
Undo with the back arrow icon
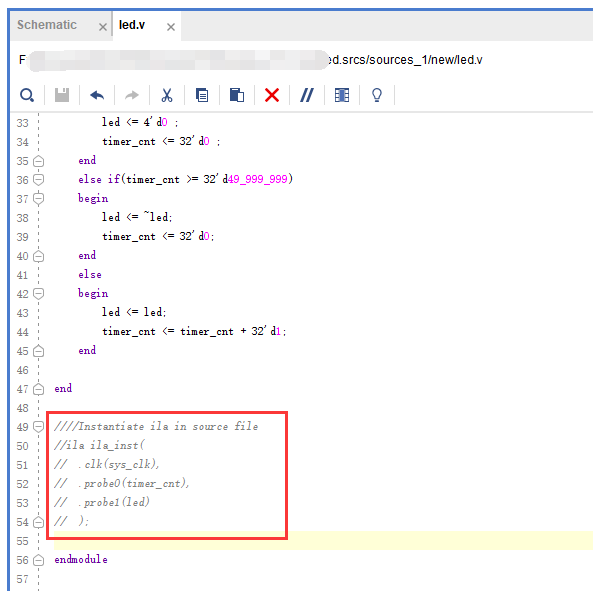[97, 95]
